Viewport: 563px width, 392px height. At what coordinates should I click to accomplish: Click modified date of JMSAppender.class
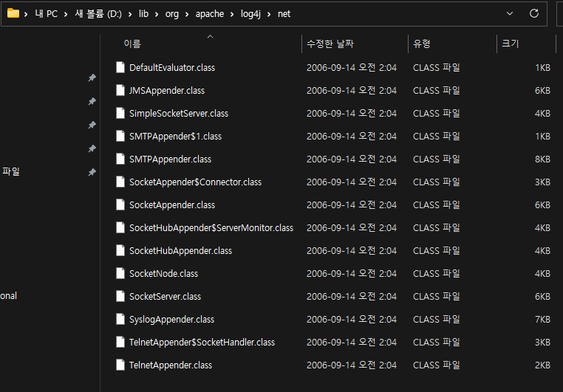[x=352, y=90]
